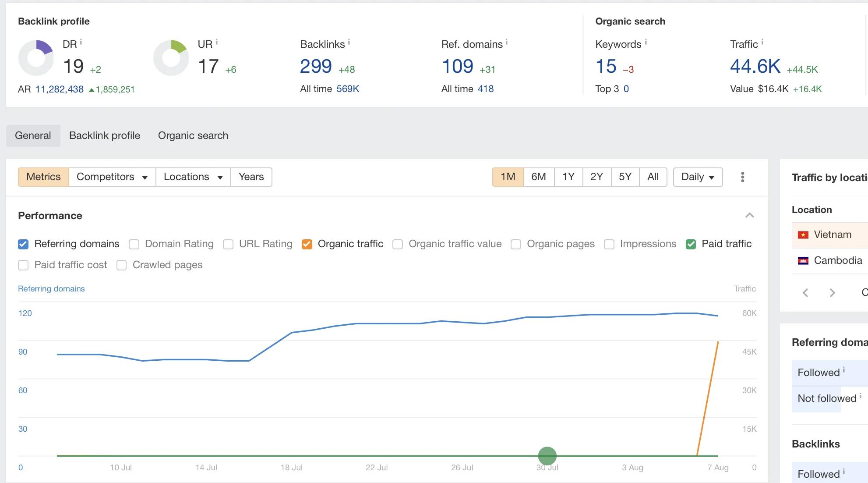Select the 1Y time range
Viewport: 868px width, 483px height.
click(568, 177)
